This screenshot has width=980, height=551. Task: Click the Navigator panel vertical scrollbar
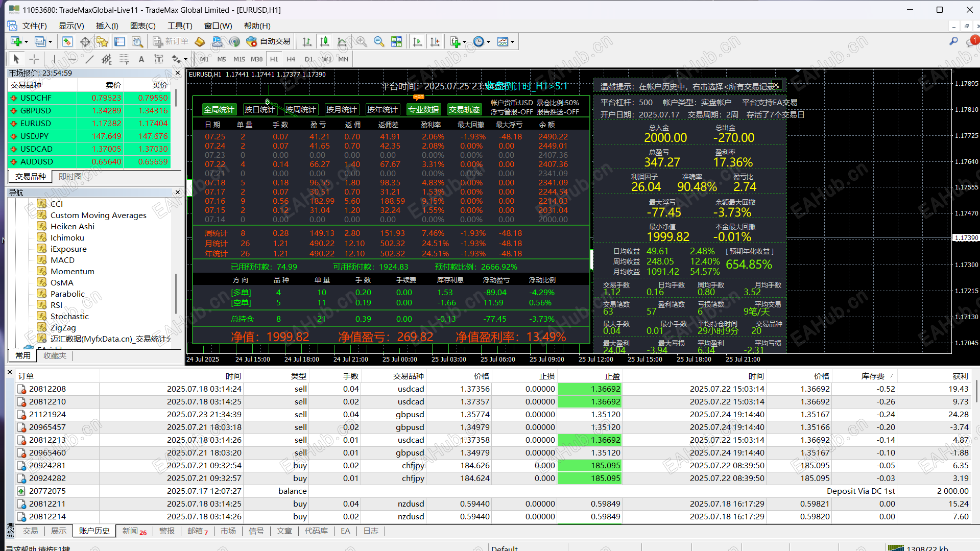[x=176, y=294]
